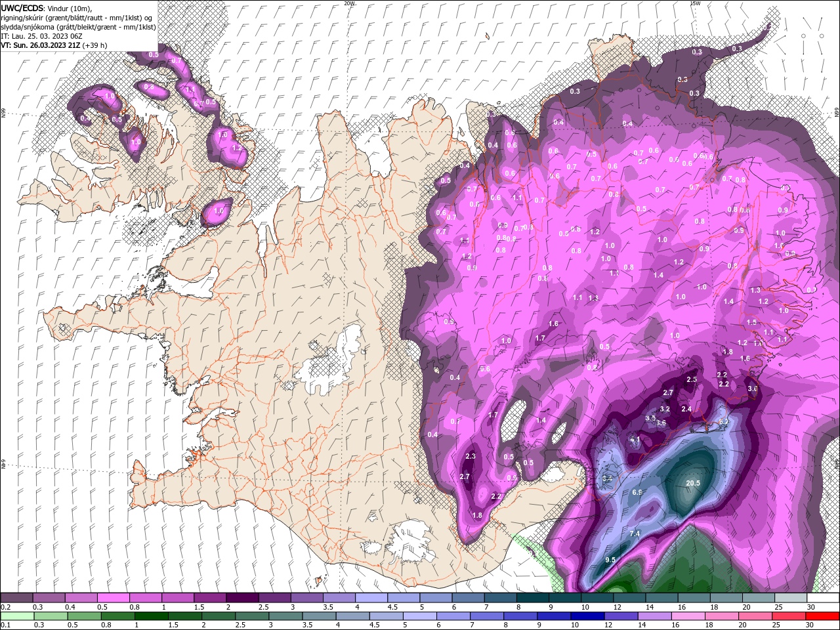Image resolution: width=840 pixels, height=630 pixels.
Task: Click the 9.5 value on the map
Action: click(x=610, y=560)
